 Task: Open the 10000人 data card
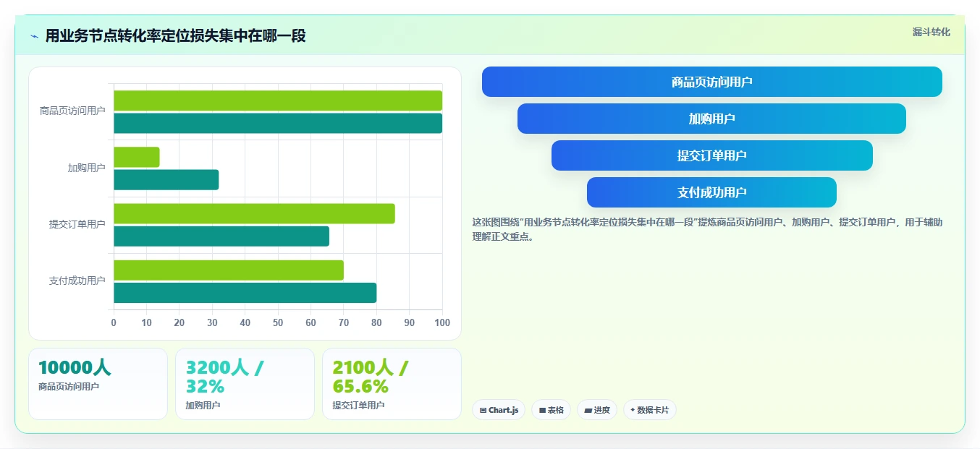(x=98, y=384)
